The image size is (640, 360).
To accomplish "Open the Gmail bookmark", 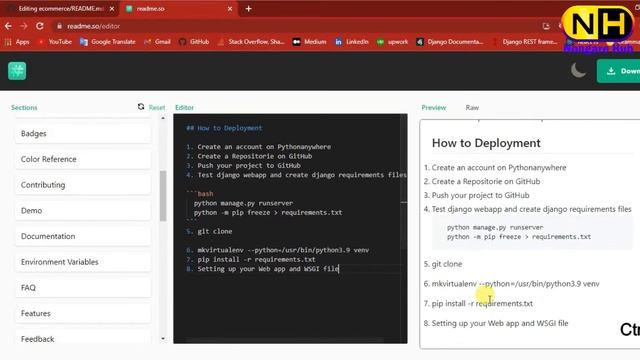I will pyautogui.click(x=158, y=42).
